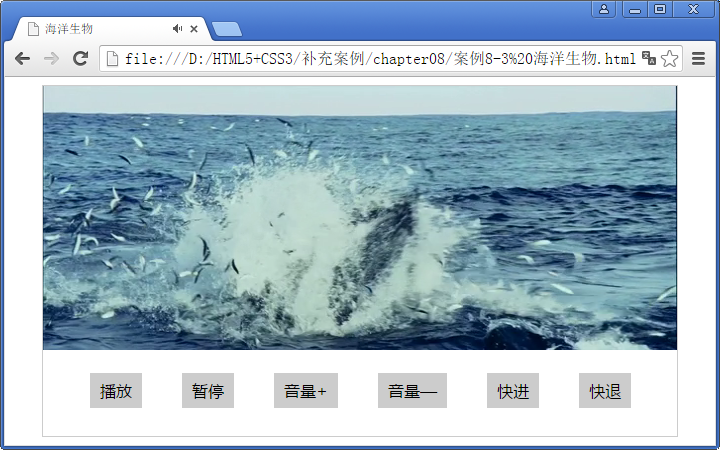Click the 暂停 button

208,391
